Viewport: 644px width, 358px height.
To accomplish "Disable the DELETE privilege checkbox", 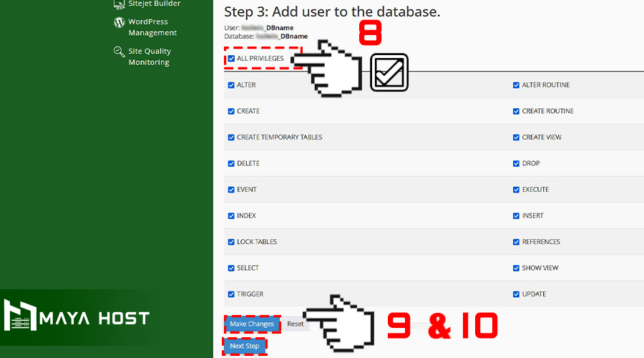I will click(231, 163).
